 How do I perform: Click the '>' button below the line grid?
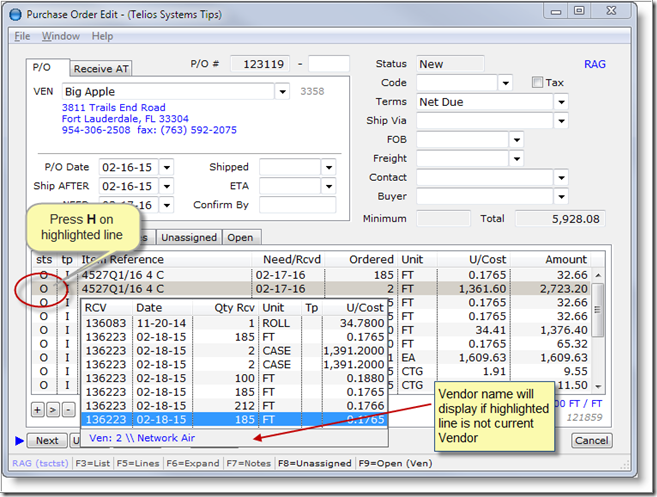tap(52, 410)
